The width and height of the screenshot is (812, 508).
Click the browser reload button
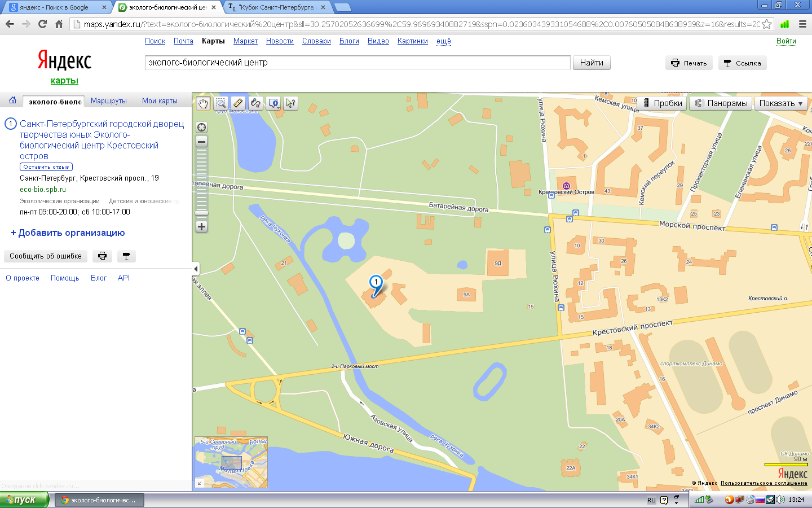click(42, 24)
